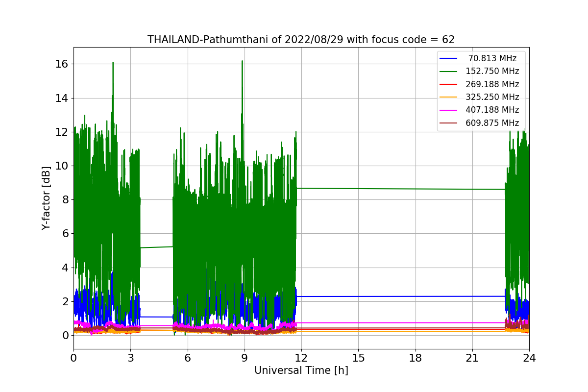Click x-axis tick label 3
Screen dimensions: 588x392
[130, 358]
